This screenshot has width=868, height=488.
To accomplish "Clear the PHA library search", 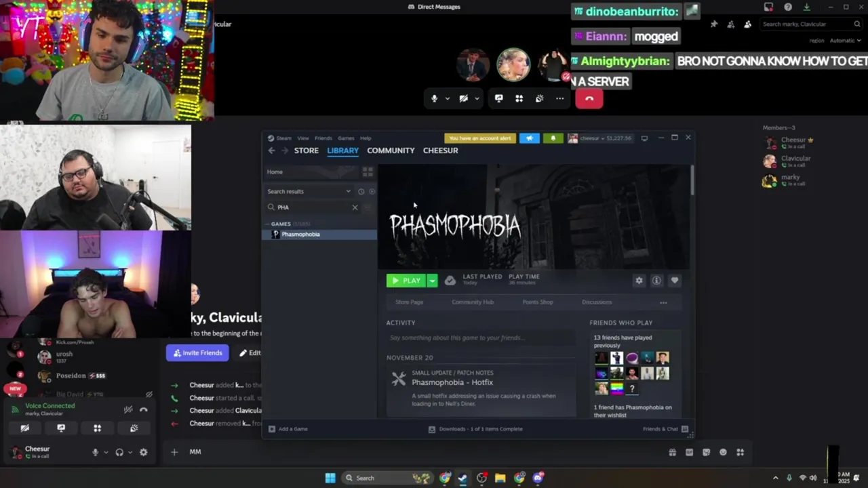I will pos(355,207).
